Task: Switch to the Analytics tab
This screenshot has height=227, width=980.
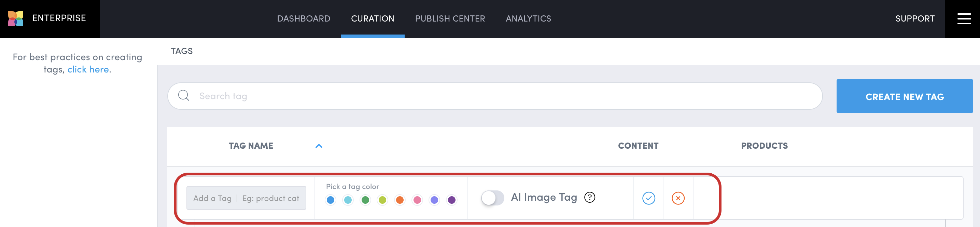Action: pyautogui.click(x=529, y=19)
